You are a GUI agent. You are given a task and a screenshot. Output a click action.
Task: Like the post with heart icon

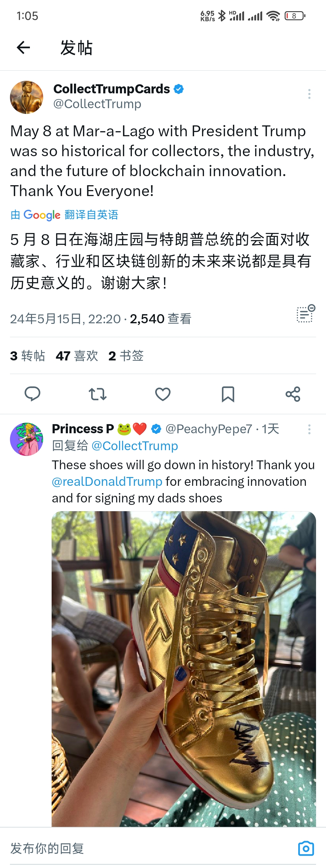pyautogui.click(x=163, y=394)
